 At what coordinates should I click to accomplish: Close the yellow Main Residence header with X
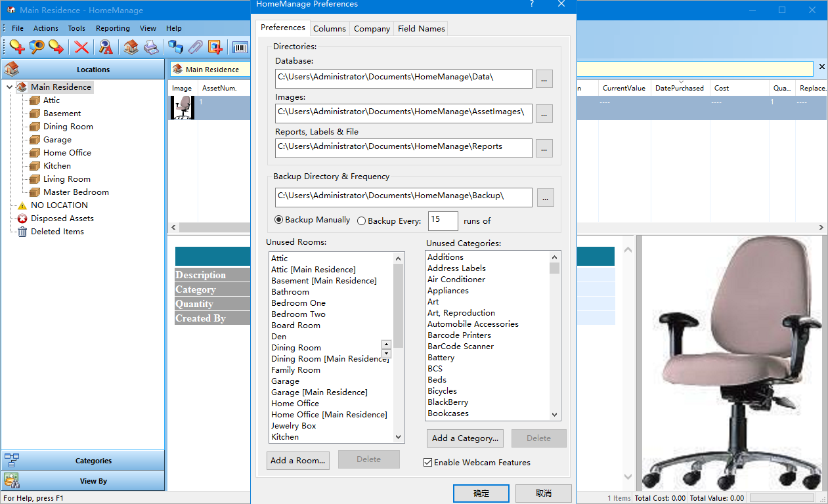click(x=821, y=68)
